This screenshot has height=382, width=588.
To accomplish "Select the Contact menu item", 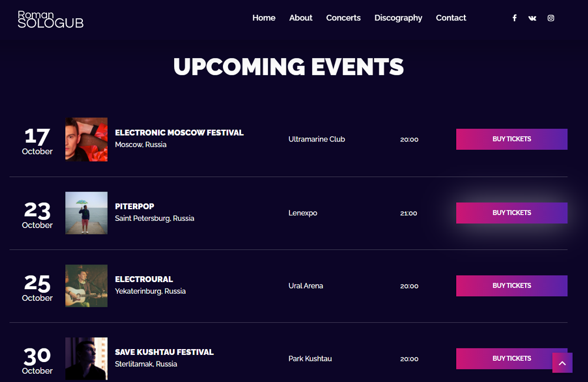I will (451, 18).
